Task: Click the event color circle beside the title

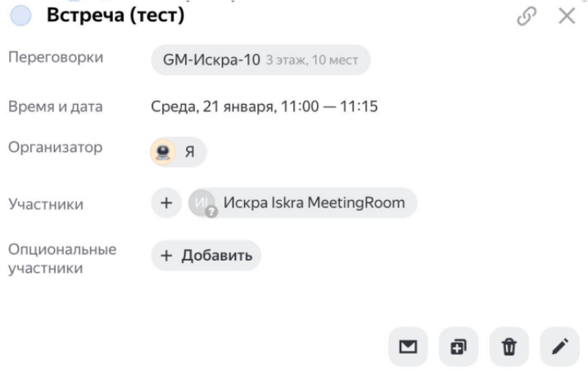Action: [x=24, y=16]
